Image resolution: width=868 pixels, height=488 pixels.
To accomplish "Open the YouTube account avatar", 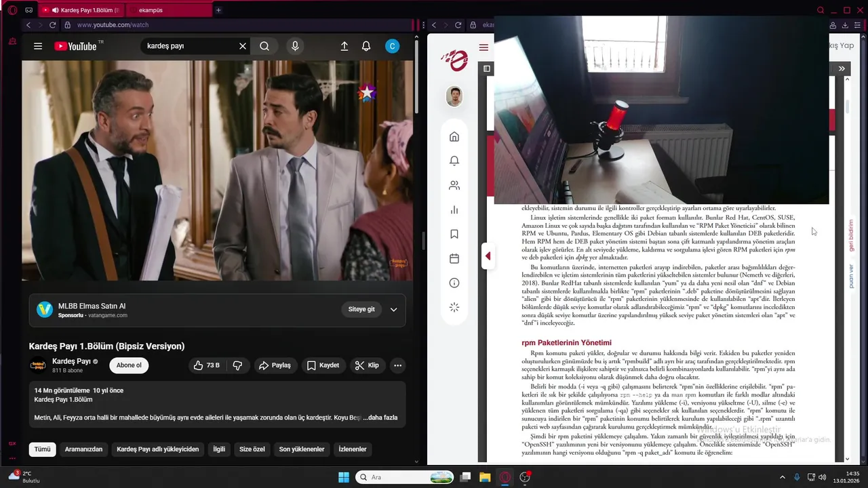I will (392, 46).
